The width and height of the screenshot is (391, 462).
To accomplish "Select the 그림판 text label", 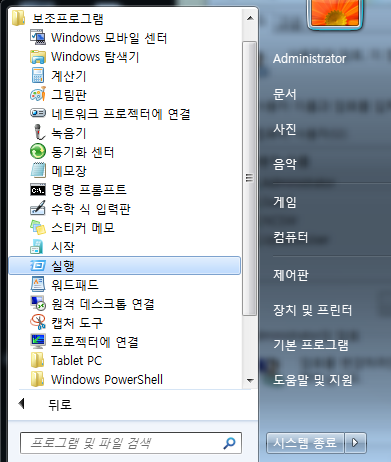I will click(x=69, y=95).
